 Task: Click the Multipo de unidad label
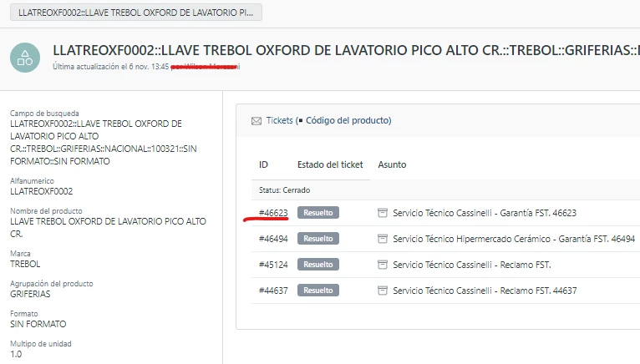[x=41, y=344]
